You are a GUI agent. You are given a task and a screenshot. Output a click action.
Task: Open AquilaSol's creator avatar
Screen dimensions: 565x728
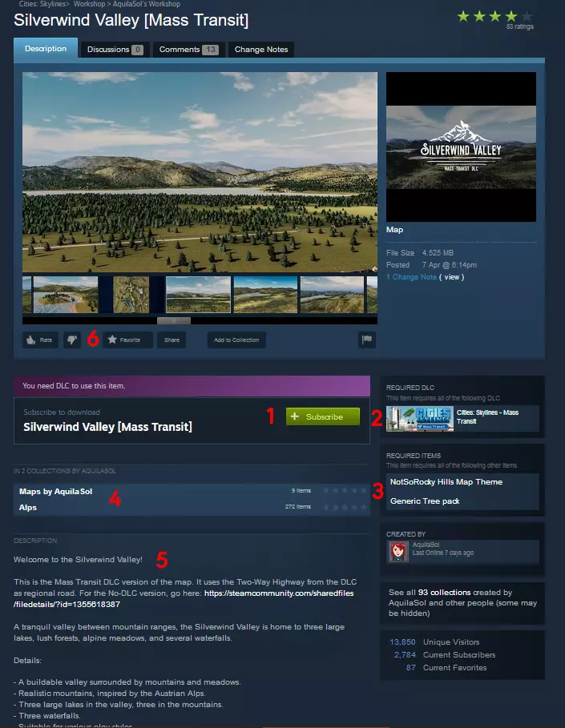pyautogui.click(x=398, y=552)
